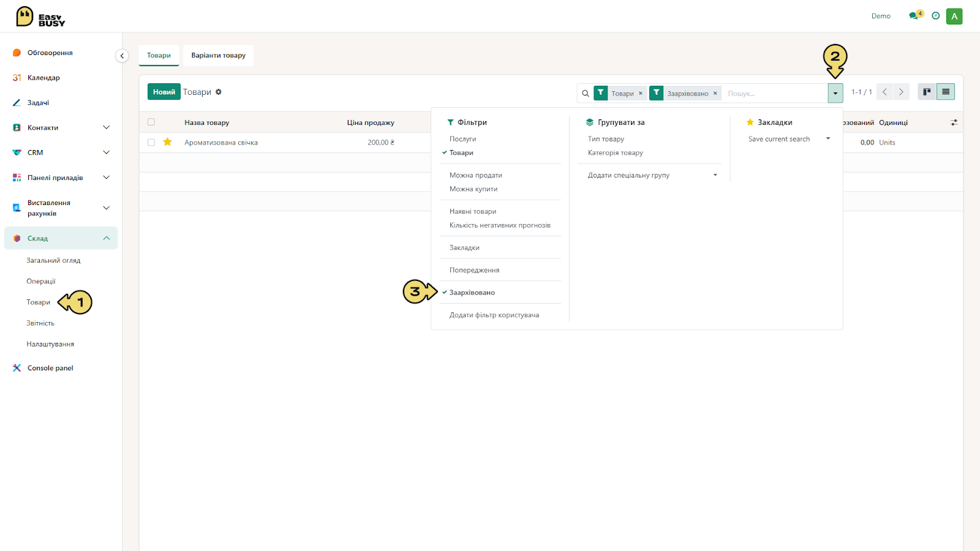Switch to kanban view icon
This screenshot has width=980, height=551.
(x=927, y=92)
